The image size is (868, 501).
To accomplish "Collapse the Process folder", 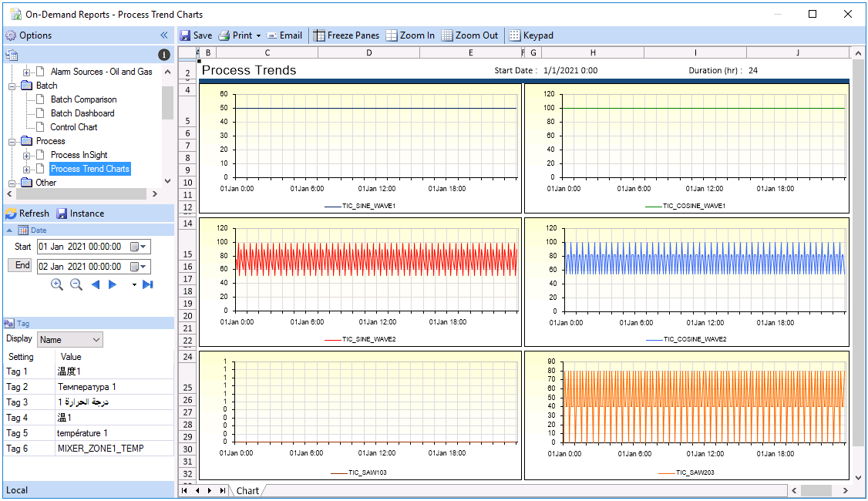I will tap(12, 142).
